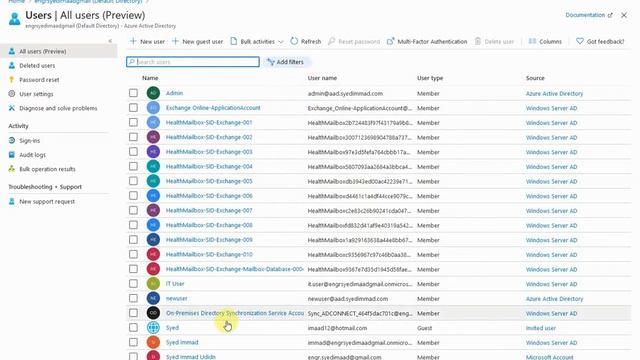Click the Refresh circular arrow icon
The width and height of the screenshot is (640, 360).
(294, 41)
